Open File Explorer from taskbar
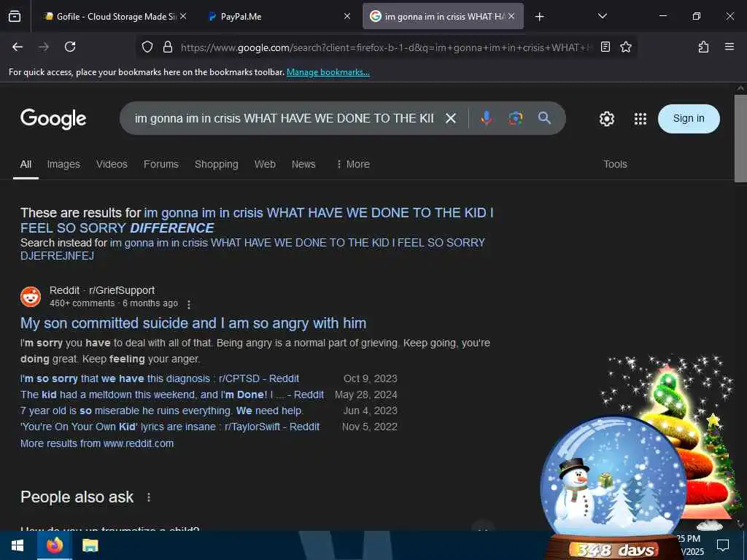The image size is (747, 560). pos(90,545)
